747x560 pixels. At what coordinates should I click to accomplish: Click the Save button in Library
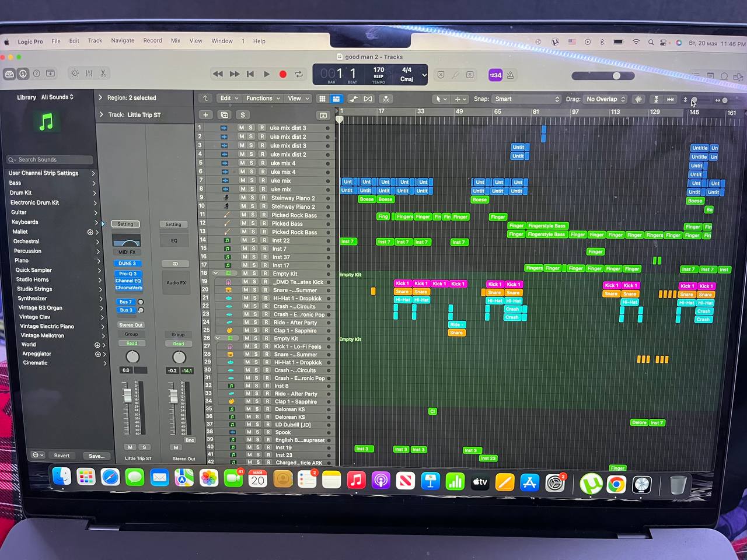coord(96,456)
